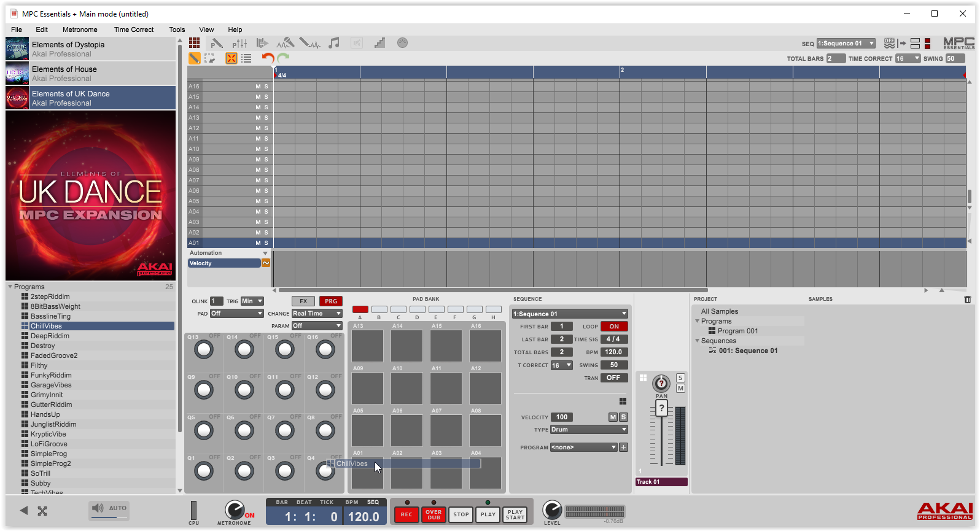
Task: Select pad bank A
Action: [360, 309]
